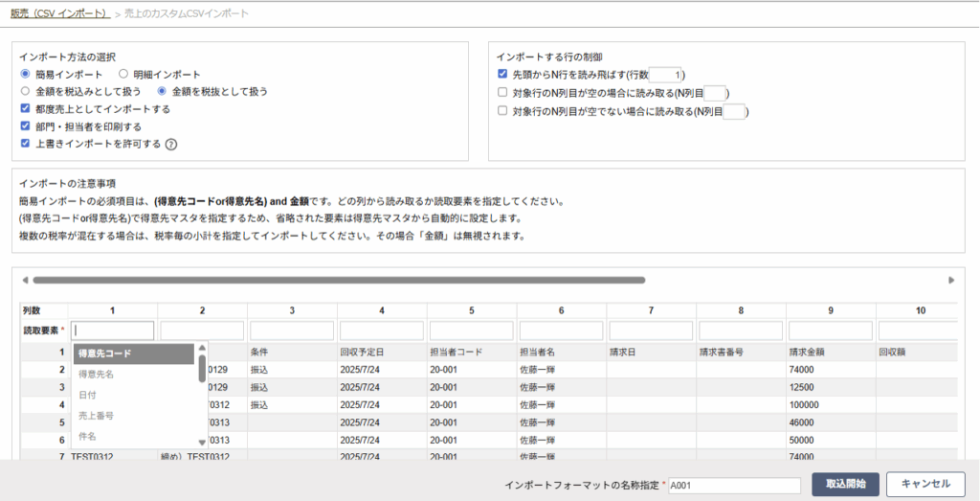Enable 対象行のN列目が空の場合に読み取る checkbox

[502, 93]
